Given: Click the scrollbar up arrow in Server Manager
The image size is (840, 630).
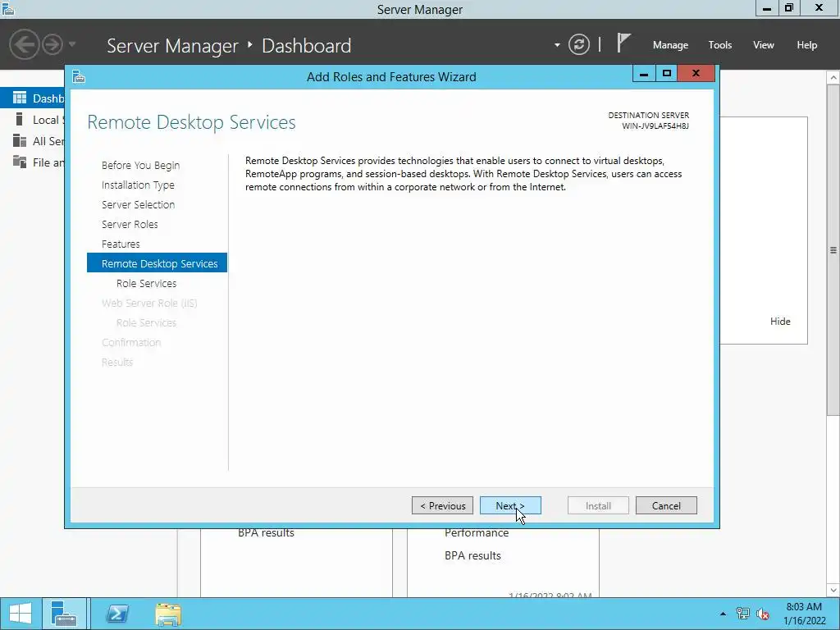Looking at the screenshot, I should click(833, 78).
